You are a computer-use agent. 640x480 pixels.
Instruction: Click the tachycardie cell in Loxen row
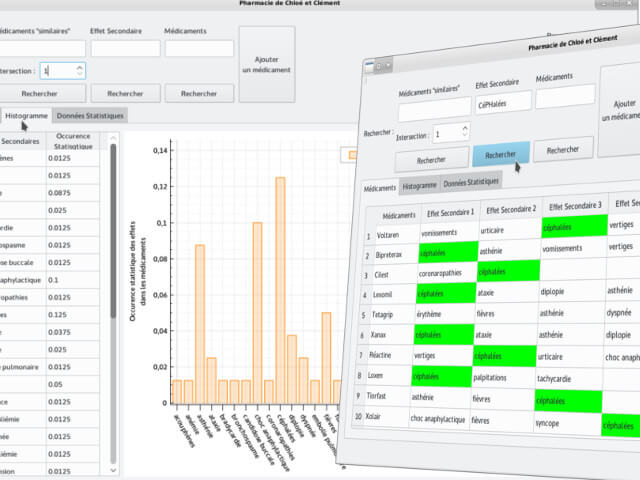[569, 379]
